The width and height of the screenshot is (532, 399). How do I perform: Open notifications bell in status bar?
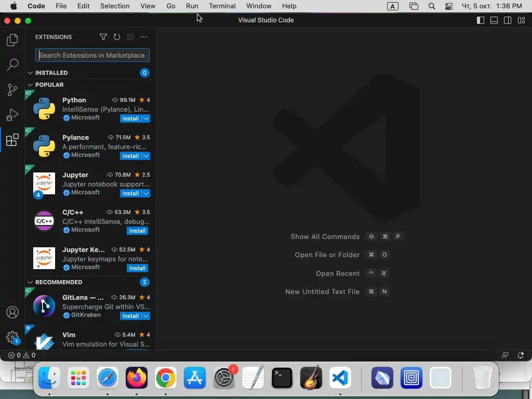(521, 355)
